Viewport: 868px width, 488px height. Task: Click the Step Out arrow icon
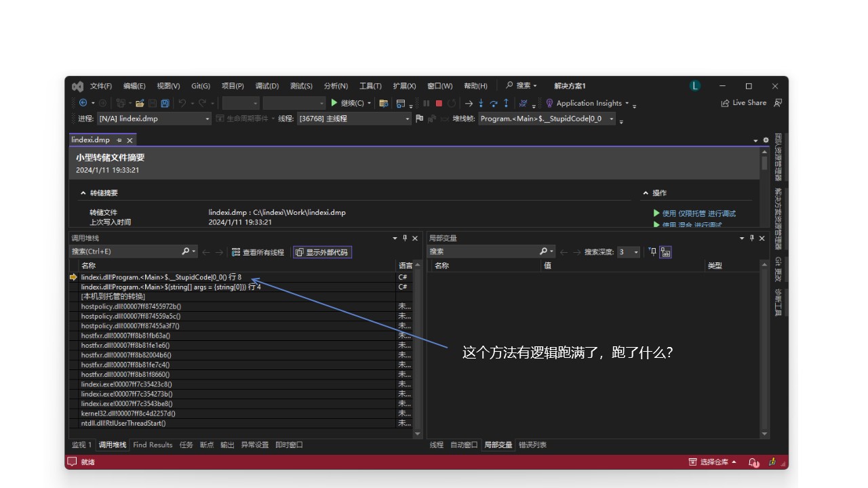point(506,103)
